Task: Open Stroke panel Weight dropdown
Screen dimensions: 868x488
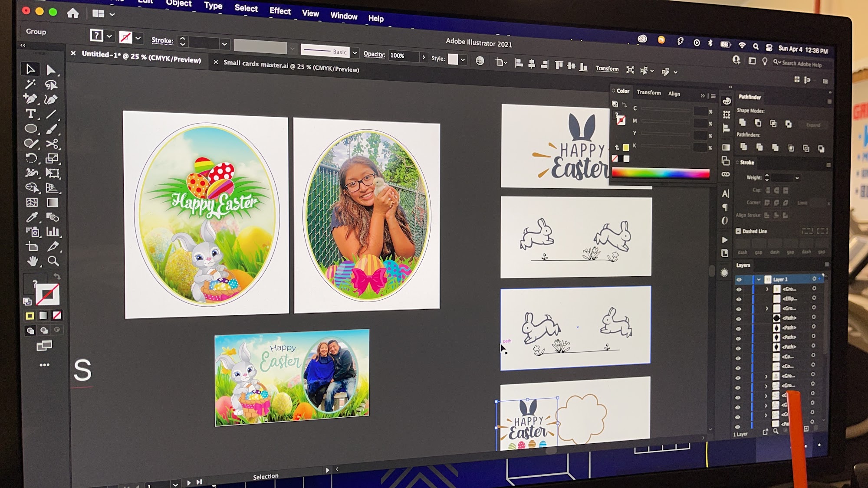Action: point(797,178)
